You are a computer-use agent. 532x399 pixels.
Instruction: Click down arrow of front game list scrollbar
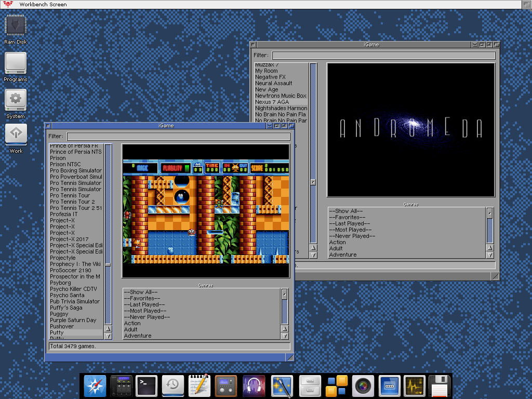(108, 336)
